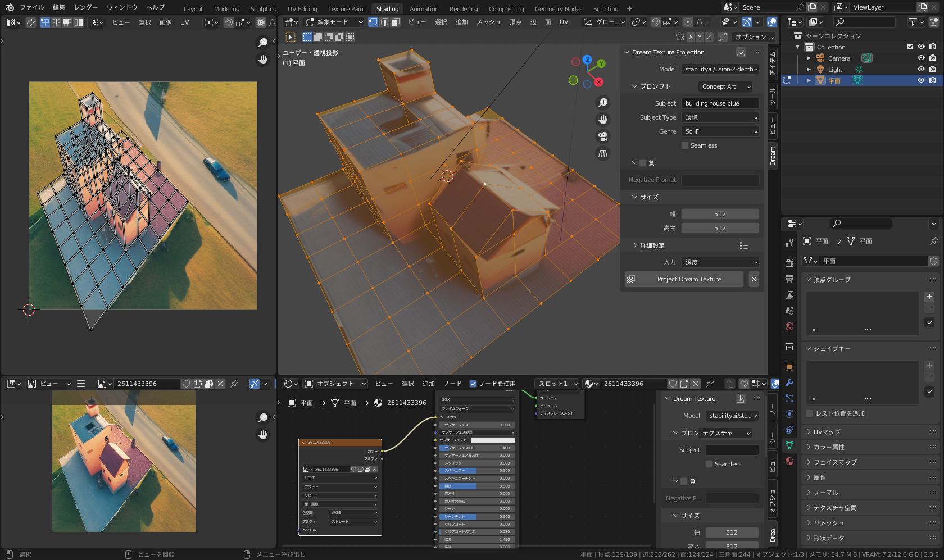Viewport: 944px width, 560px height.
Task: Toggle camera view icon in 3D viewport
Action: 603,136
